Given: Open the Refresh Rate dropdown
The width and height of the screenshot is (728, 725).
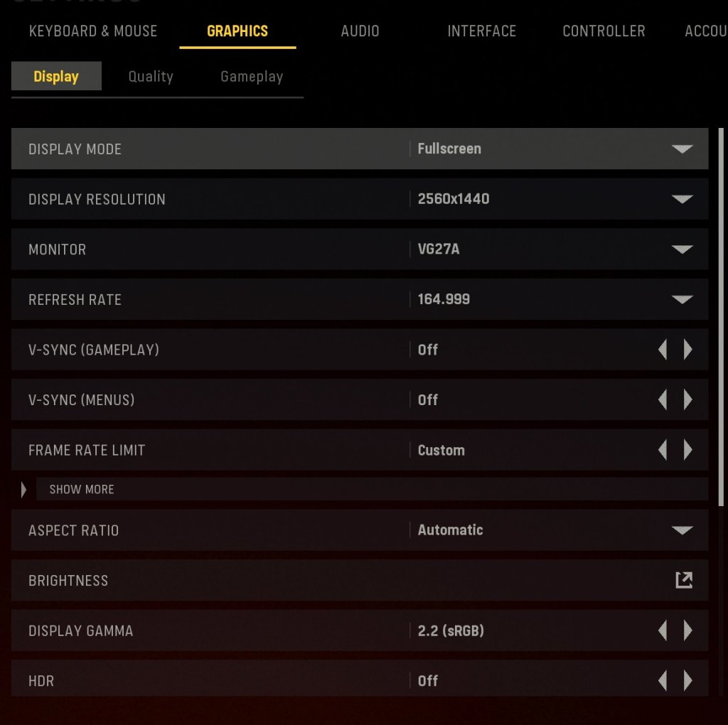Looking at the screenshot, I should (682, 299).
